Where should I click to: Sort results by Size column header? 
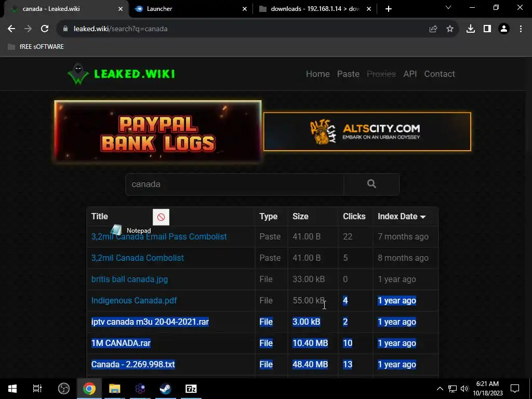(300, 217)
